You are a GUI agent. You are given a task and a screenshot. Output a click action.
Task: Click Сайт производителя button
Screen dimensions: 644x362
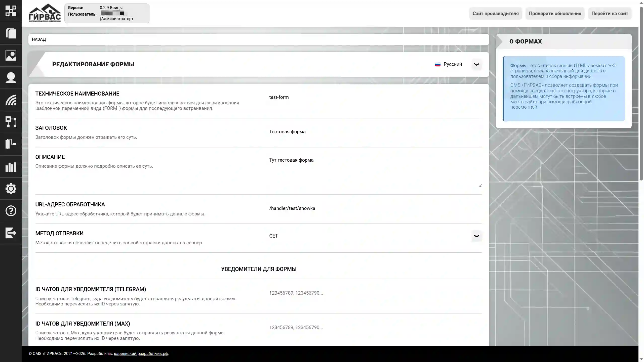[495, 13]
